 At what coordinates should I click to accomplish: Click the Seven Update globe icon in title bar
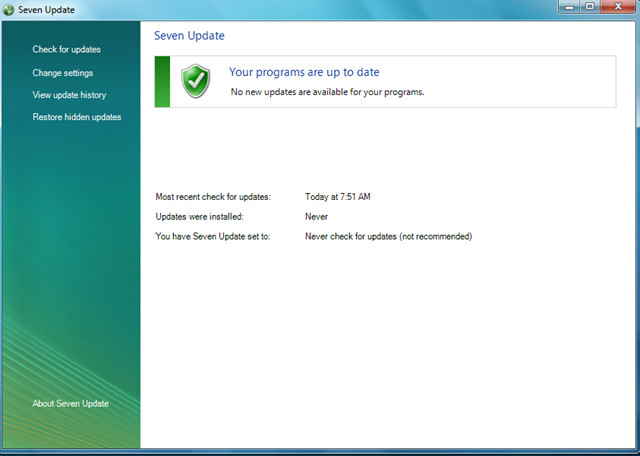click(8, 10)
